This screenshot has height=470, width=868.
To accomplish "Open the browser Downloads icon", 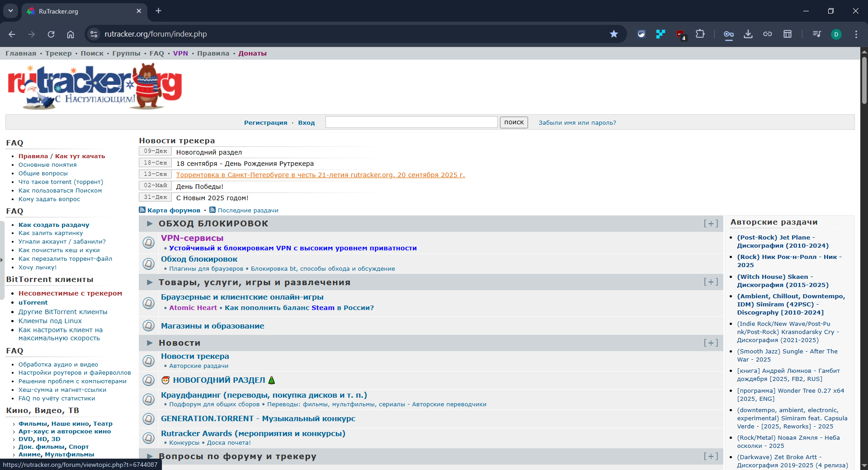I will point(748,34).
